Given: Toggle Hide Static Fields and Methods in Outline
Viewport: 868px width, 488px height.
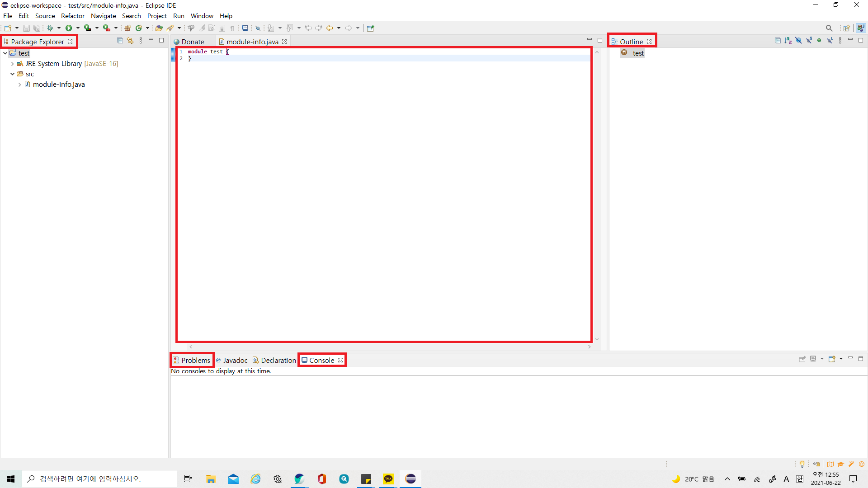Looking at the screenshot, I should [x=809, y=41].
